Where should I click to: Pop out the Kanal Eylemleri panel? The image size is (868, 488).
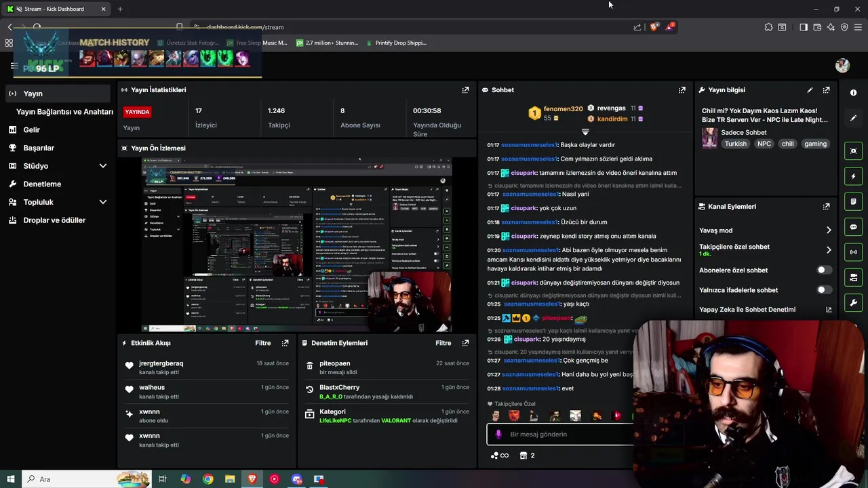click(x=826, y=206)
